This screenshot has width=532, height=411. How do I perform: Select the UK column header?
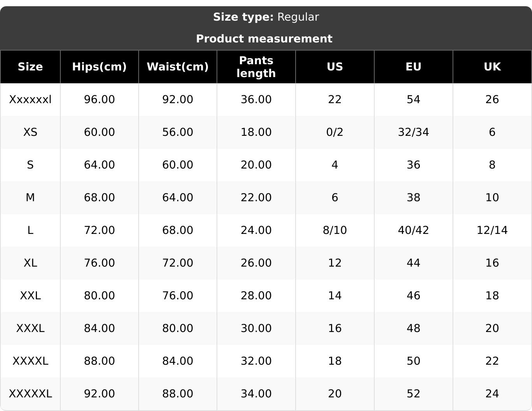(492, 67)
